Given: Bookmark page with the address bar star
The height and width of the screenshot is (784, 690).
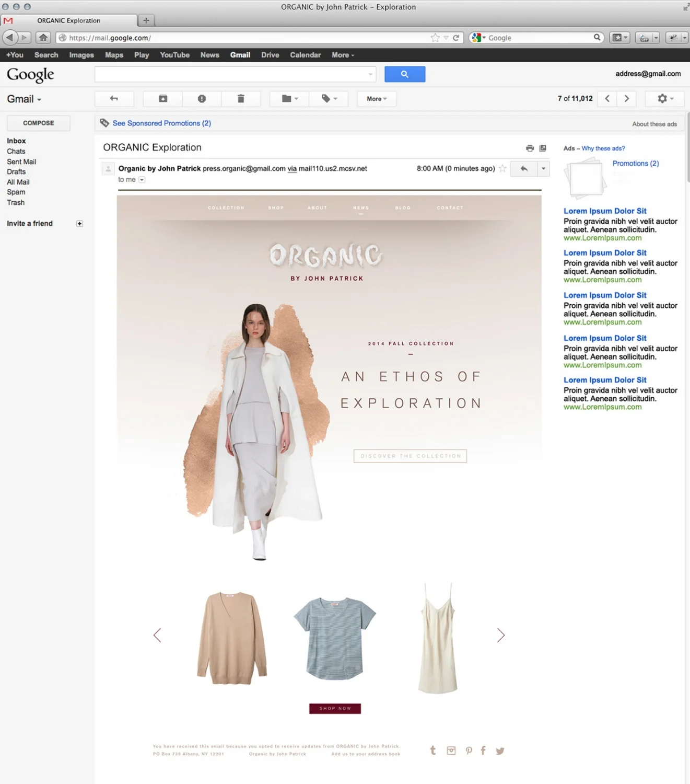Looking at the screenshot, I should pyautogui.click(x=435, y=38).
